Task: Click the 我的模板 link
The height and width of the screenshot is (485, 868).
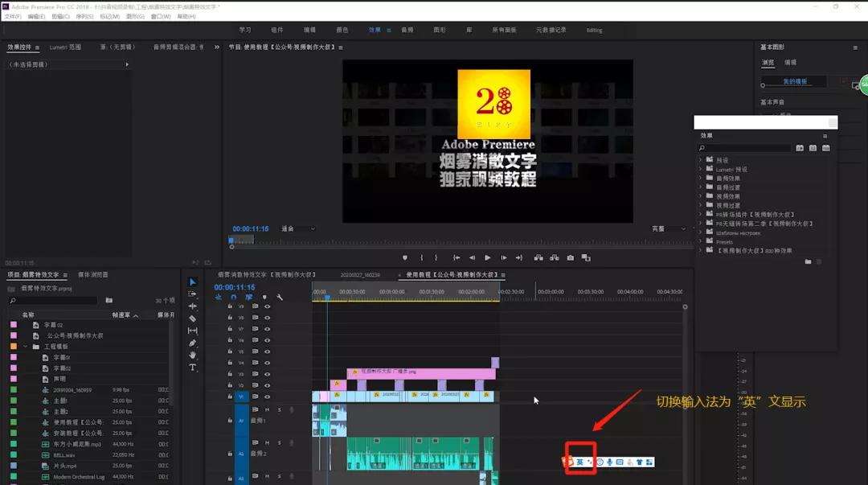Action: [x=795, y=81]
